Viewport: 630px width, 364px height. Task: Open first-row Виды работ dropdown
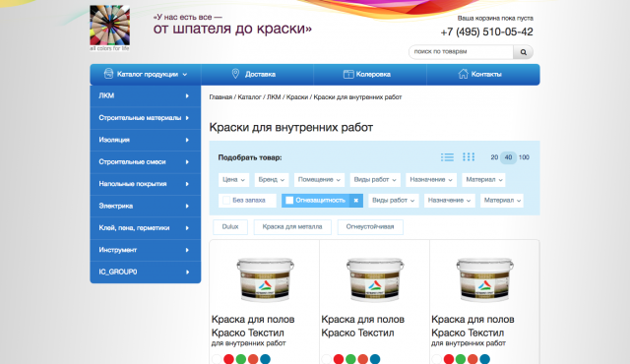coord(375,180)
